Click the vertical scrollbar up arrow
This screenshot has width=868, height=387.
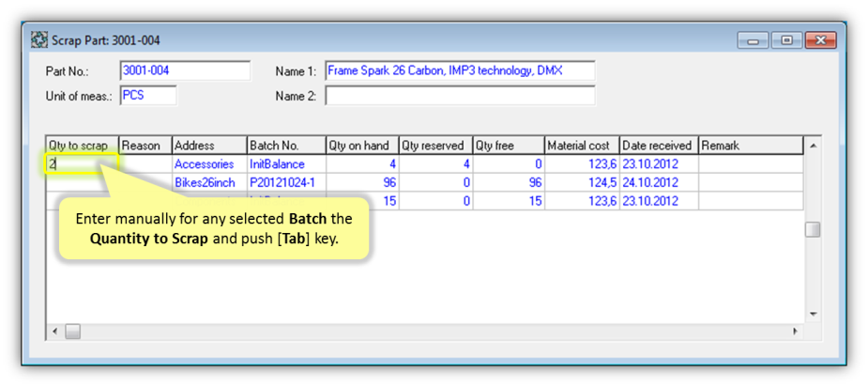[813, 146]
